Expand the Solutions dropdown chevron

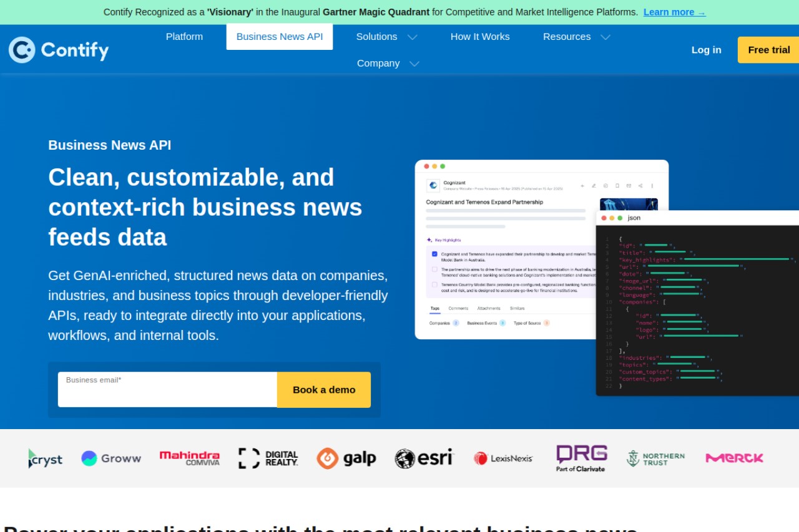click(412, 37)
